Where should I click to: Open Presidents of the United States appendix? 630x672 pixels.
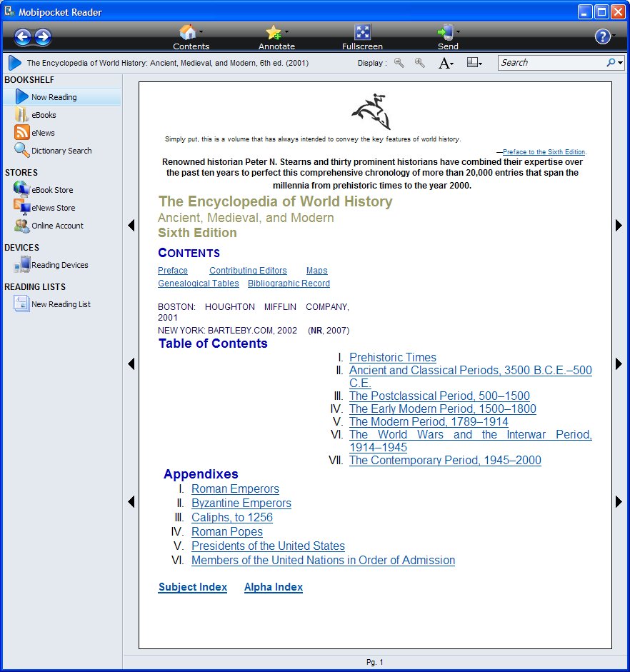269,546
